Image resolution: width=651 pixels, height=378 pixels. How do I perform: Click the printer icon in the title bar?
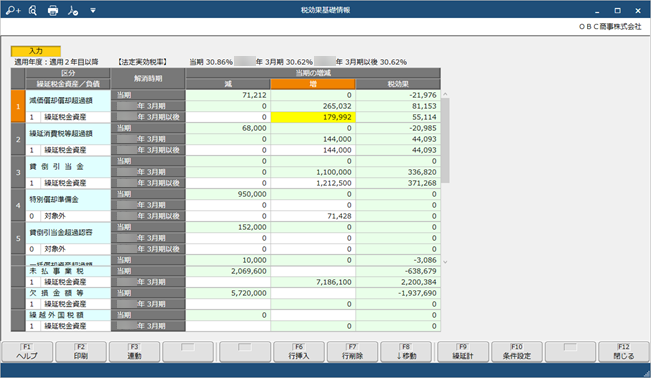[53, 10]
